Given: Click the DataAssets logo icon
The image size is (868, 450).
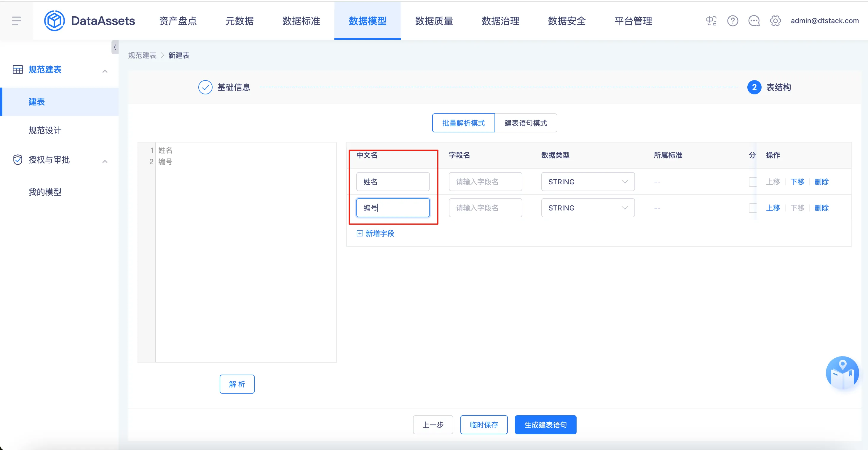Looking at the screenshot, I should coord(54,21).
